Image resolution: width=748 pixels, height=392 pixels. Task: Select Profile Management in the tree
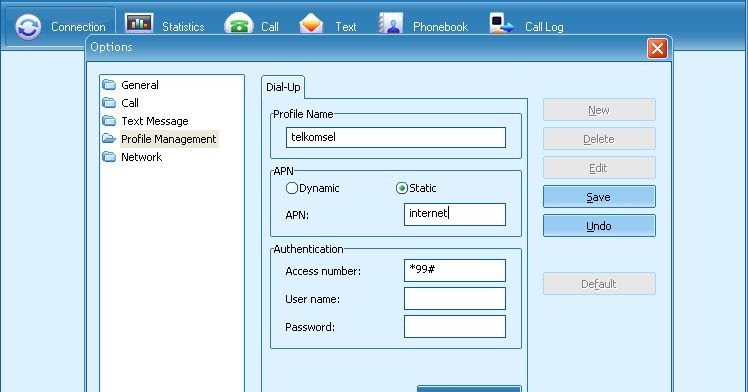tap(169, 139)
